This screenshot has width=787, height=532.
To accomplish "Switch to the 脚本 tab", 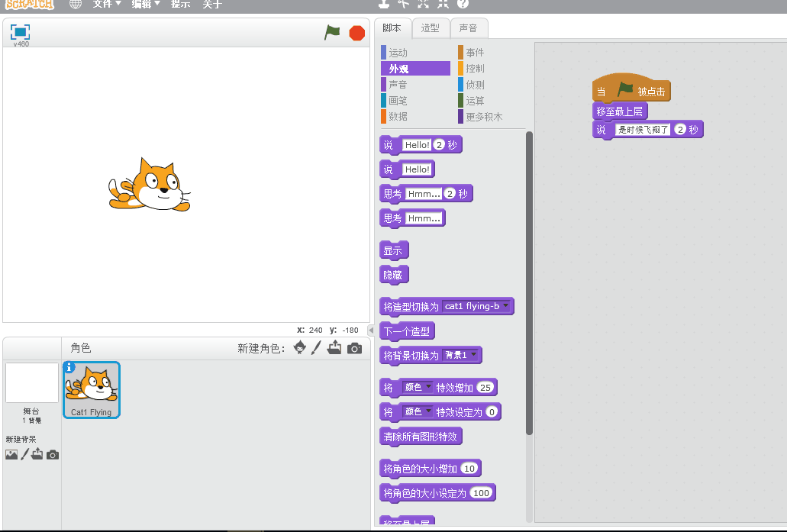I will click(x=392, y=28).
